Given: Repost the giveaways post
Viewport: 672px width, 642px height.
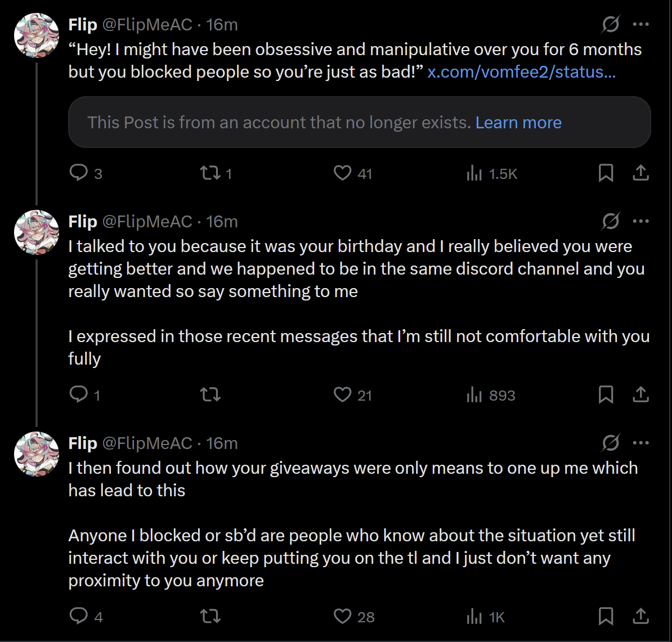Looking at the screenshot, I should pos(210,616).
